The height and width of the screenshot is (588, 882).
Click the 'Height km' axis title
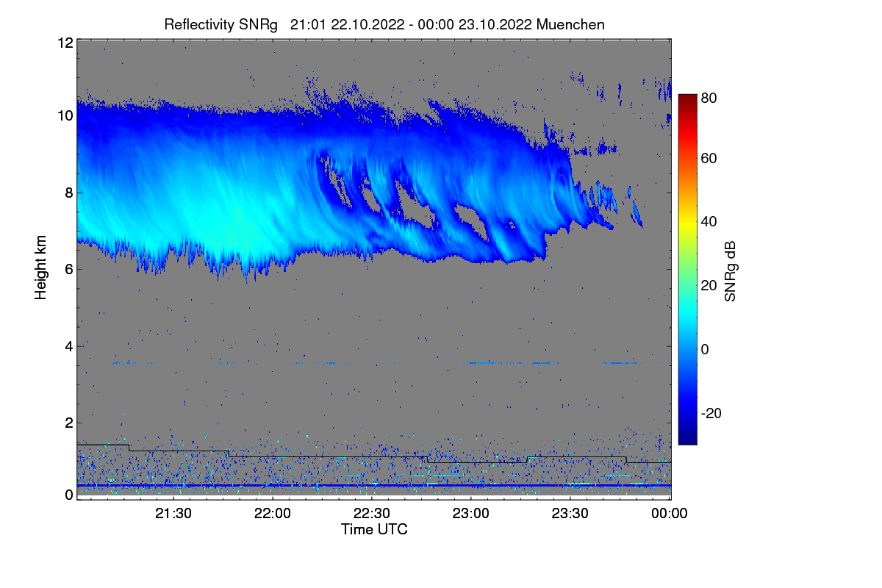(40, 269)
